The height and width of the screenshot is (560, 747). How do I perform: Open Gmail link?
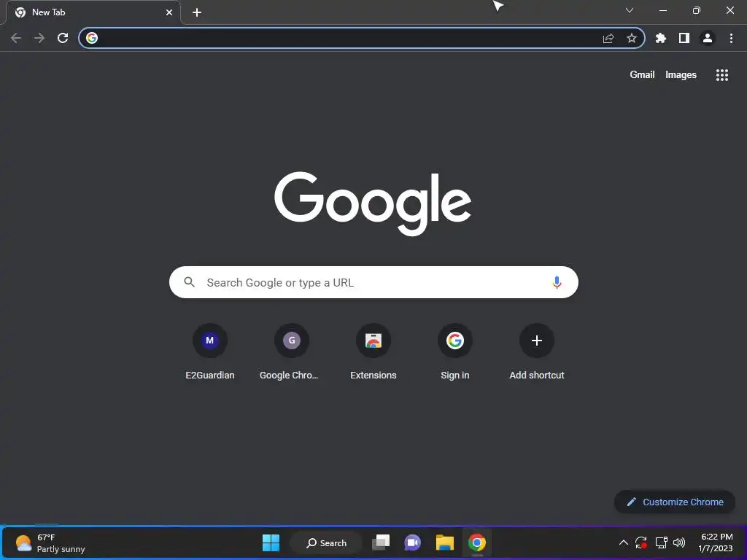click(x=642, y=75)
